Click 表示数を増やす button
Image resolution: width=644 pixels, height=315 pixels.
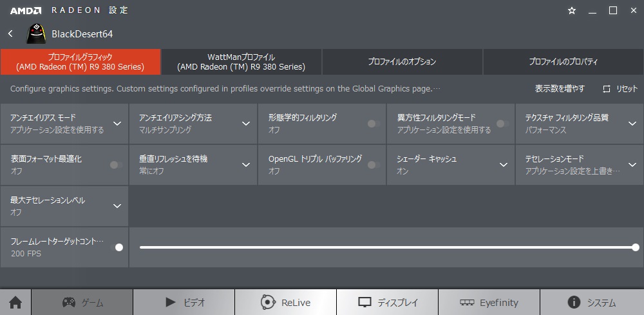[560, 89]
